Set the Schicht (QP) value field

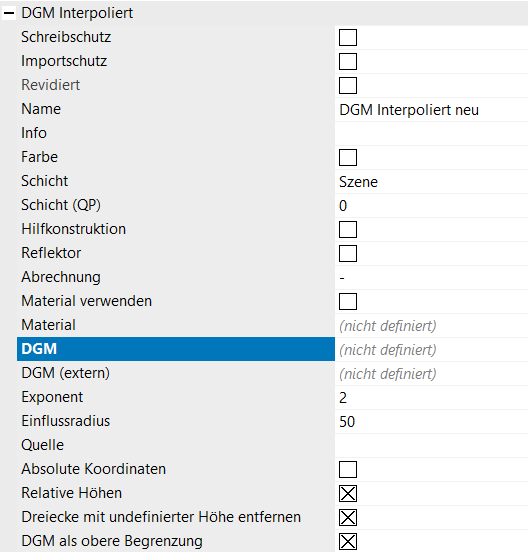click(431, 206)
